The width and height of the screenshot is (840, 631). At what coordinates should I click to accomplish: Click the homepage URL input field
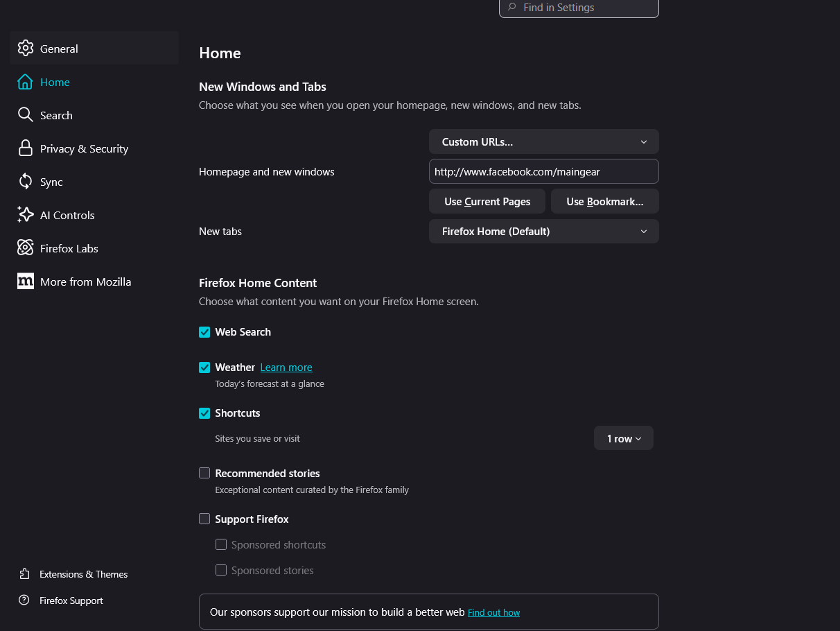pos(543,172)
